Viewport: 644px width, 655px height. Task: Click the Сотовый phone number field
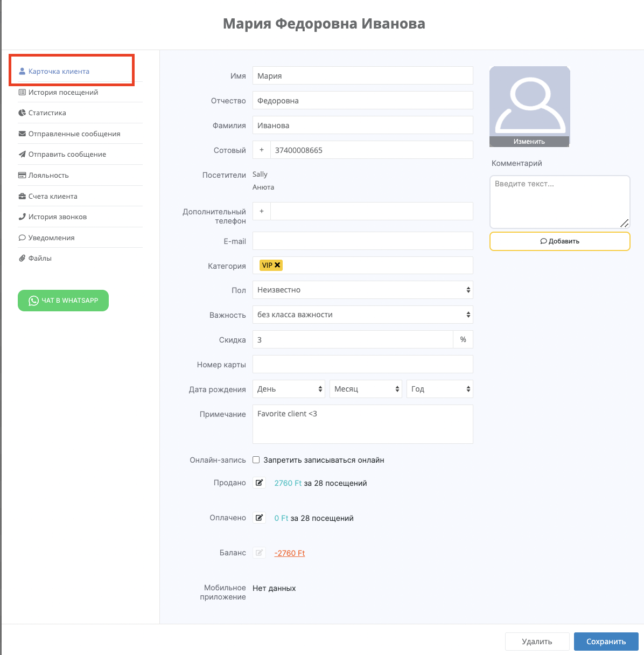372,150
